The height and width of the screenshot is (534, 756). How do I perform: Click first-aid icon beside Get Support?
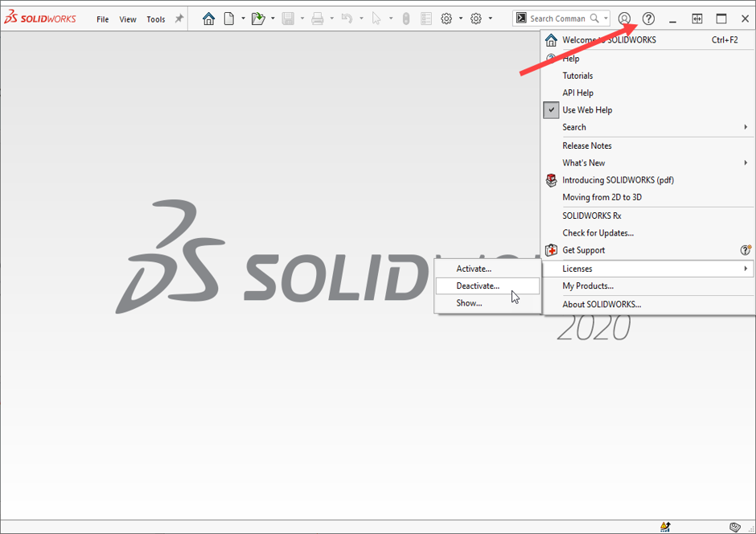pyautogui.click(x=551, y=250)
